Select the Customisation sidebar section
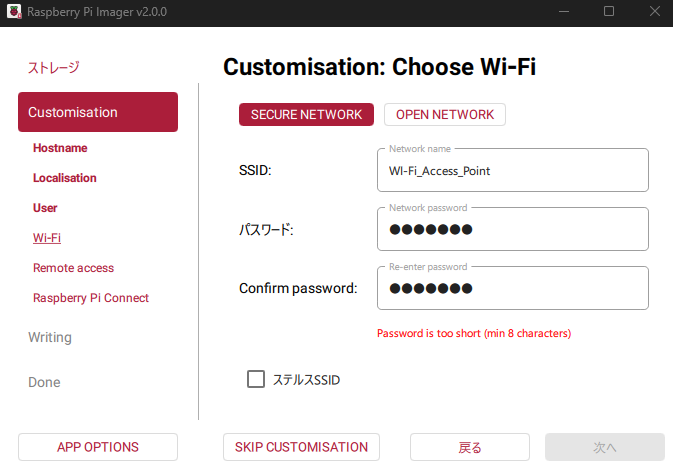The image size is (673, 471). pos(98,112)
